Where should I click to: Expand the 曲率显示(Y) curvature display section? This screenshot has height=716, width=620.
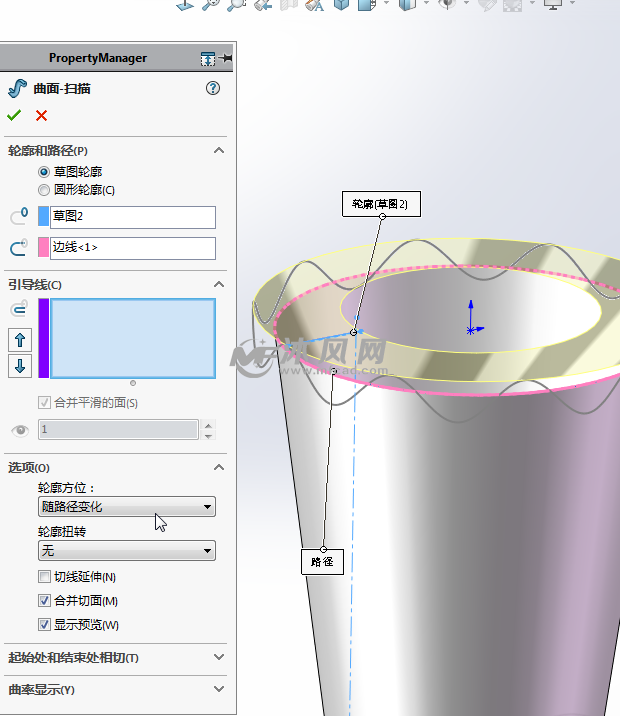219,689
